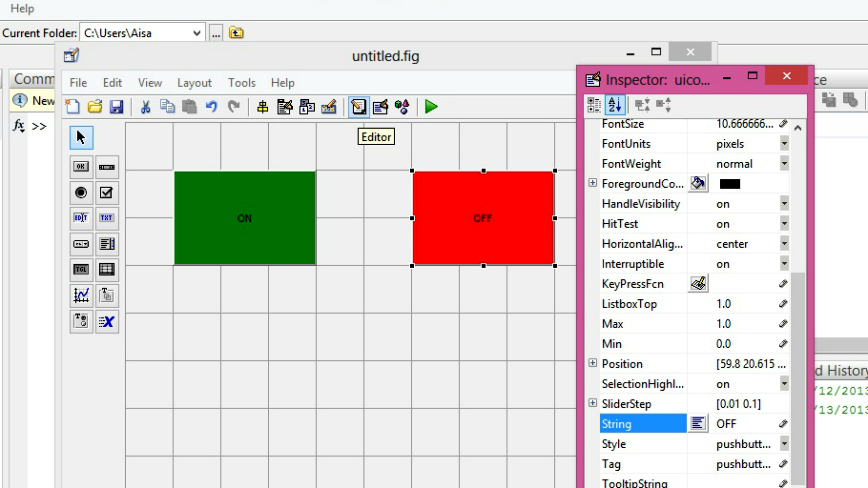The width and height of the screenshot is (868, 488).
Task: Open a figure file with the folder icon
Action: tap(95, 107)
